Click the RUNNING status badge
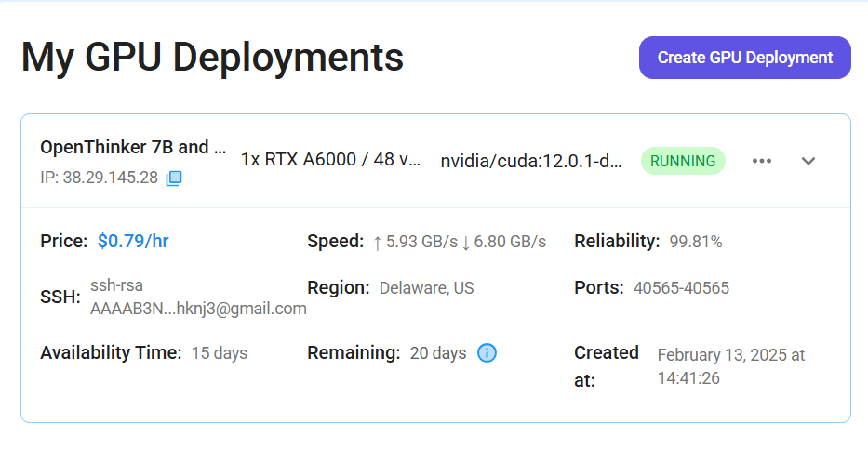The image size is (868, 462). click(683, 161)
